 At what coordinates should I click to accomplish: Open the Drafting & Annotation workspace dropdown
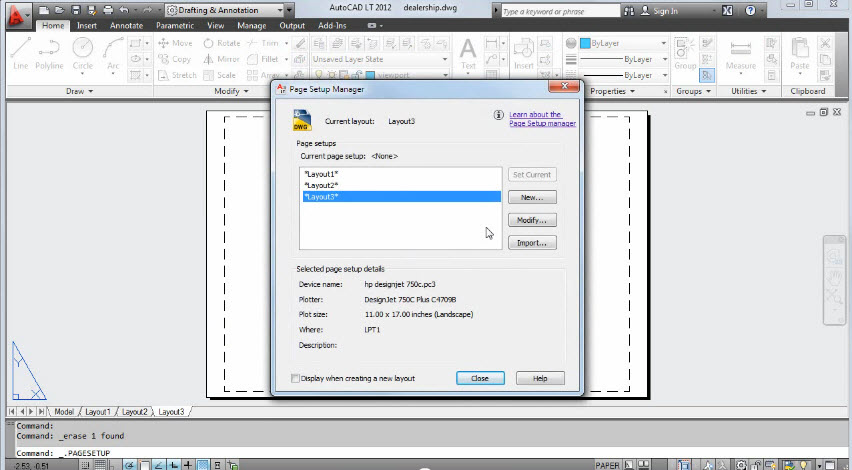tap(225, 10)
